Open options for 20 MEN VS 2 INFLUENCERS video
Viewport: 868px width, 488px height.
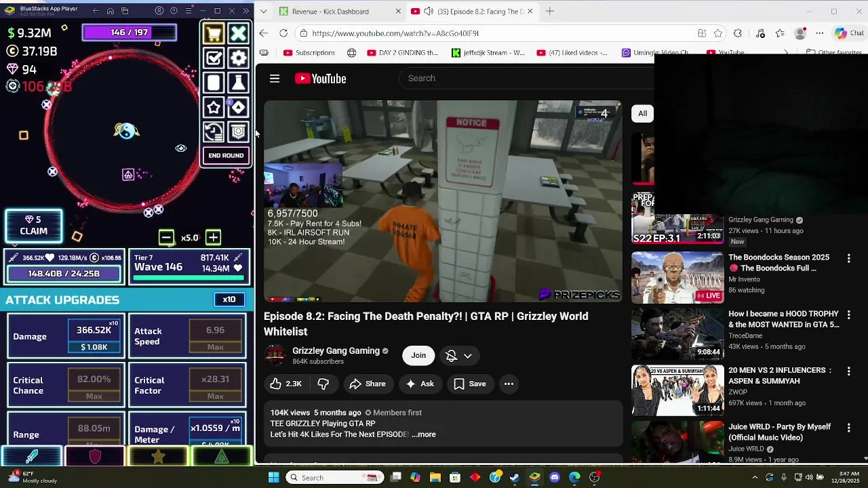click(x=849, y=371)
